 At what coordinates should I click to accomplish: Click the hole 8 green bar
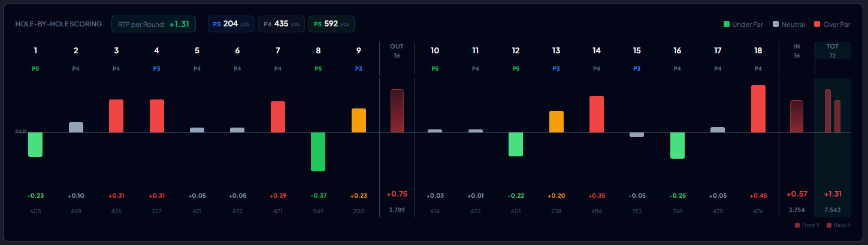[318, 152]
